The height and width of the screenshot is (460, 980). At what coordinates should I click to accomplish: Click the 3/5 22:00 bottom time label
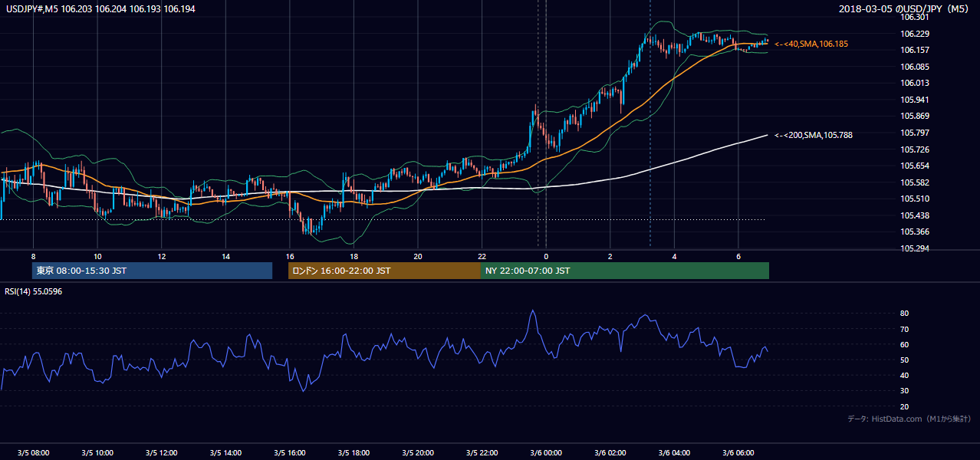click(x=482, y=453)
